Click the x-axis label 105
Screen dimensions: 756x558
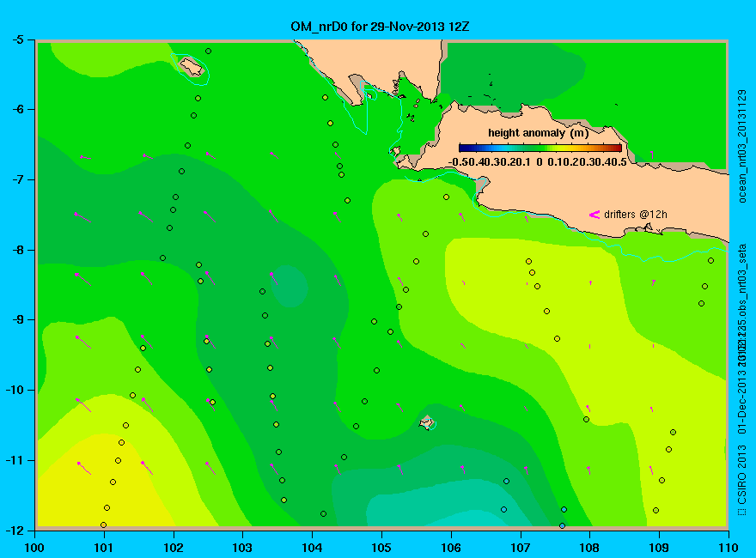(381, 548)
